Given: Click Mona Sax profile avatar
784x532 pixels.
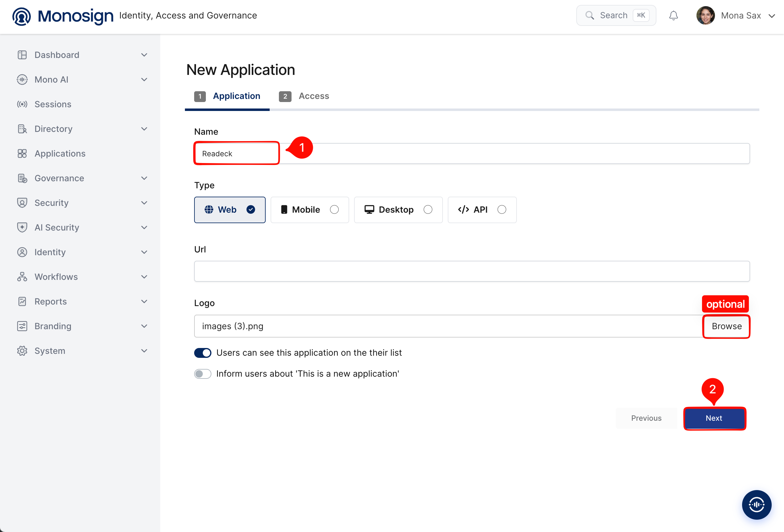Looking at the screenshot, I should (705, 15).
